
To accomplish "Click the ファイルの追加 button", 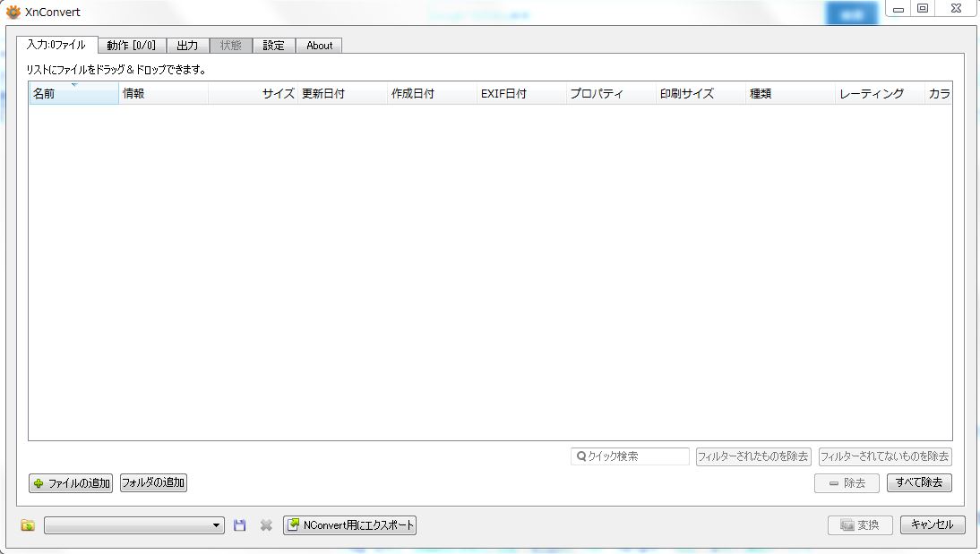I will (71, 482).
